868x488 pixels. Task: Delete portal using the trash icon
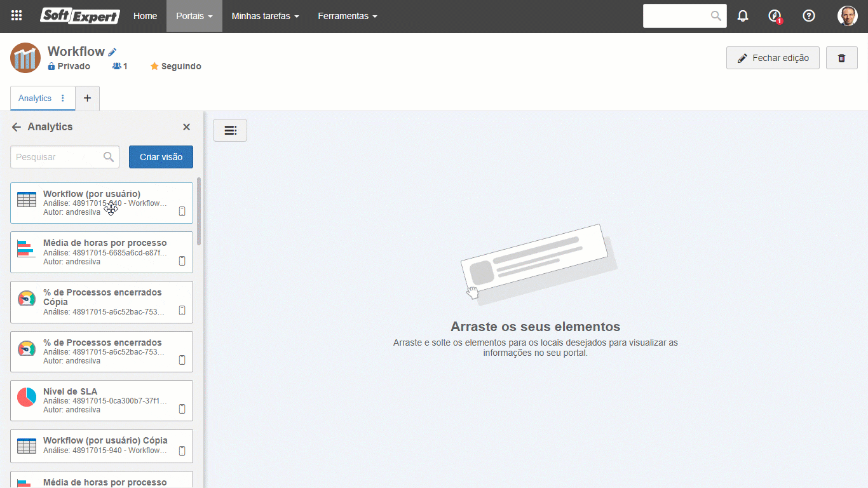841,58
